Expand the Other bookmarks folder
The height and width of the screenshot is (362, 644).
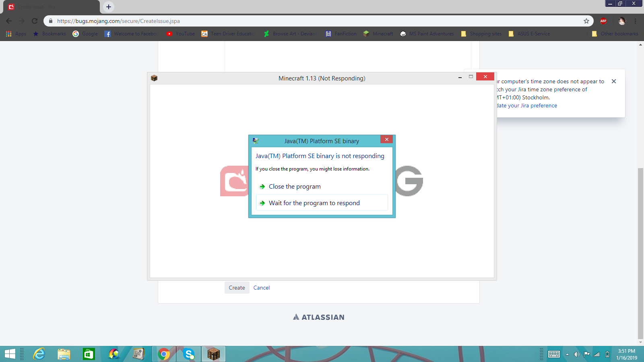click(615, 34)
